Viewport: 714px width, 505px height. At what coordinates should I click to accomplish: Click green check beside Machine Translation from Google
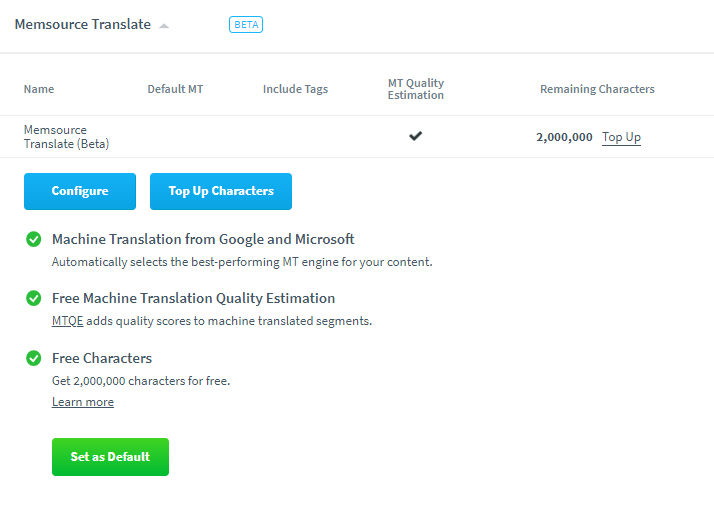34,240
